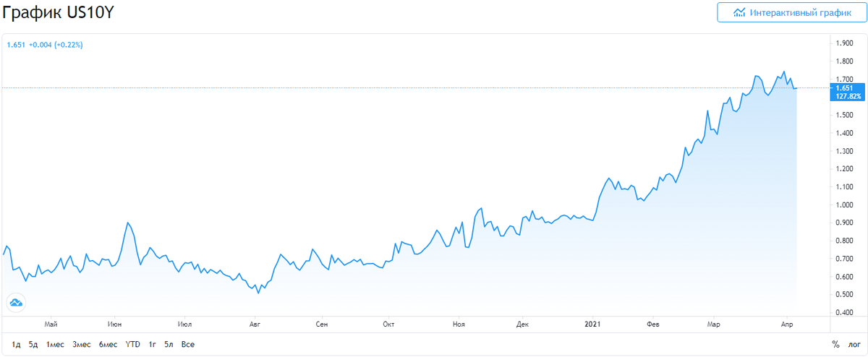Click the Авг time axis label
Image resolution: width=868 pixels, height=357 pixels.
click(254, 324)
